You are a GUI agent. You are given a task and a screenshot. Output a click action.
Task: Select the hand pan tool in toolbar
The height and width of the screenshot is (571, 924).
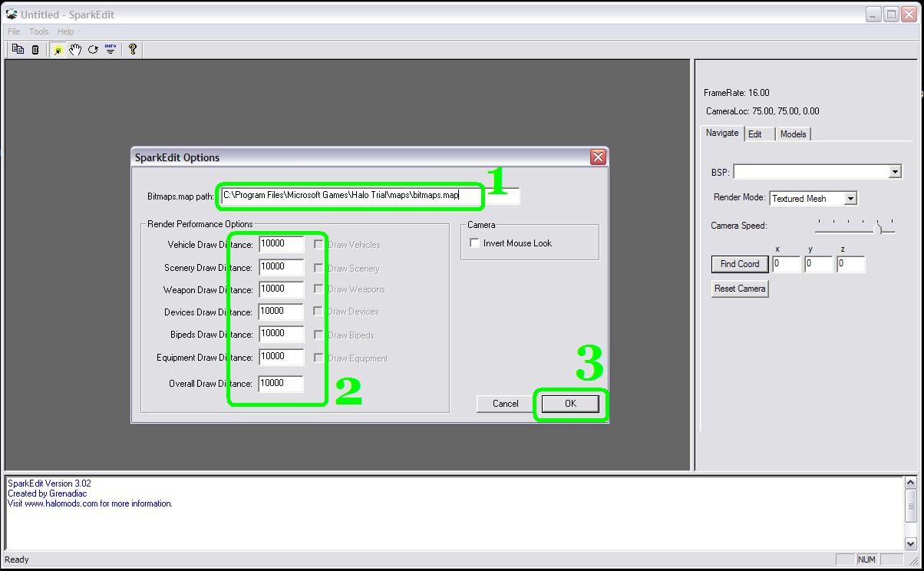coord(75,49)
